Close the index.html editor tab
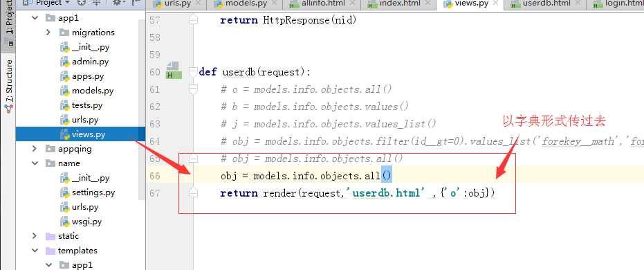Image resolution: width=644 pixels, height=270 pixels. 428,3
